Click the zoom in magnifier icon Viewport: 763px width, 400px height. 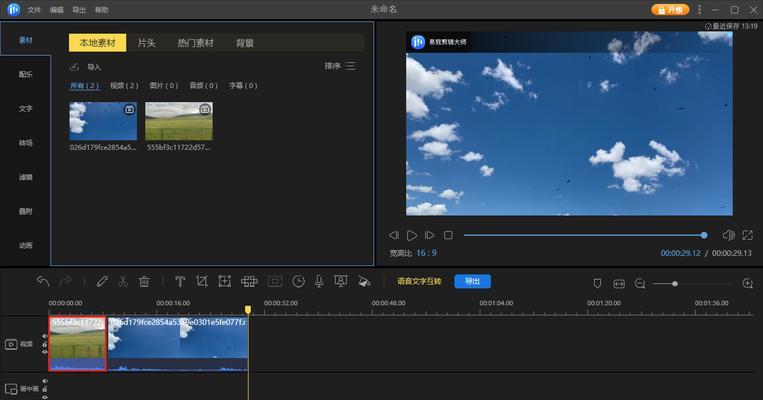point(748,284)
